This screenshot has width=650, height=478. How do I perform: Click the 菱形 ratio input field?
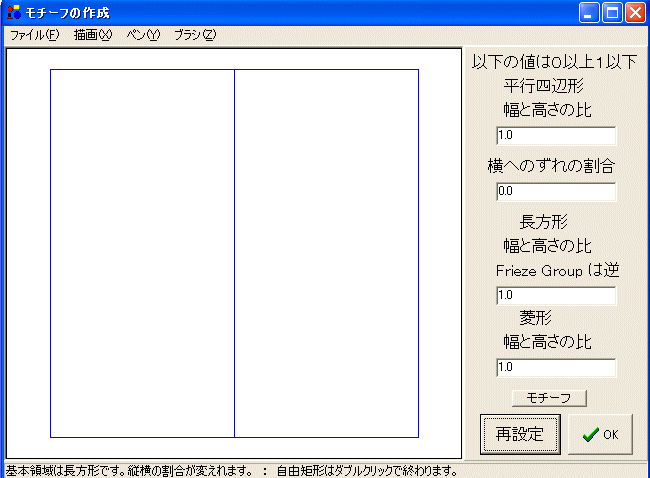(556, 368)
